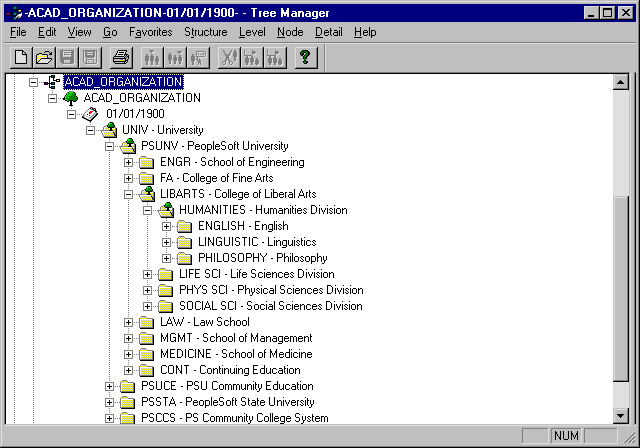640x448 pixels.
Task: Expand the PSCCS - PS Community College System node
Action: (109, 418)
